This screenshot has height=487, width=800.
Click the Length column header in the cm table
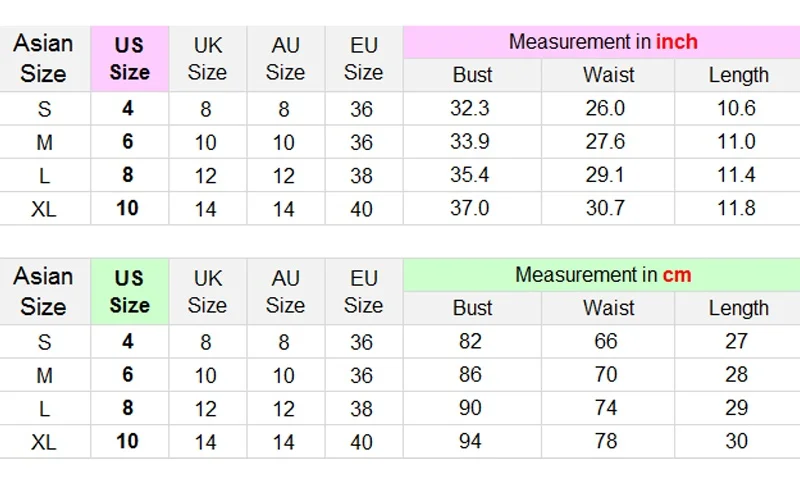click(x=738, y=309)
